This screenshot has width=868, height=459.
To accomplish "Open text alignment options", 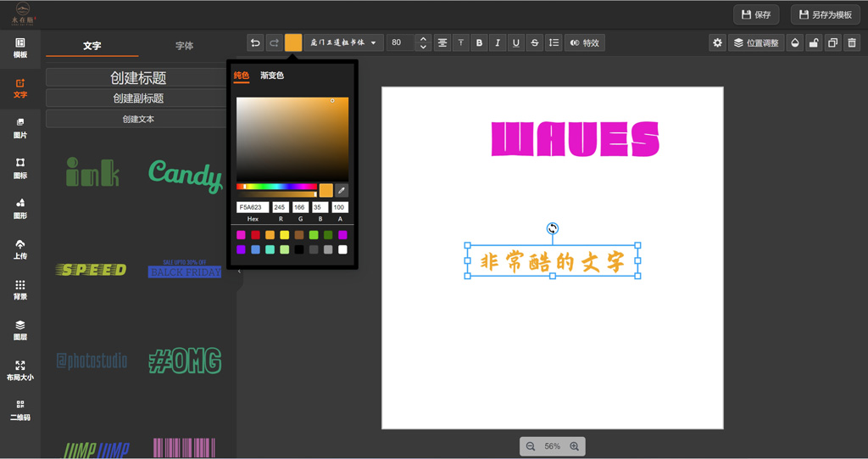I will tap(442, 42).
